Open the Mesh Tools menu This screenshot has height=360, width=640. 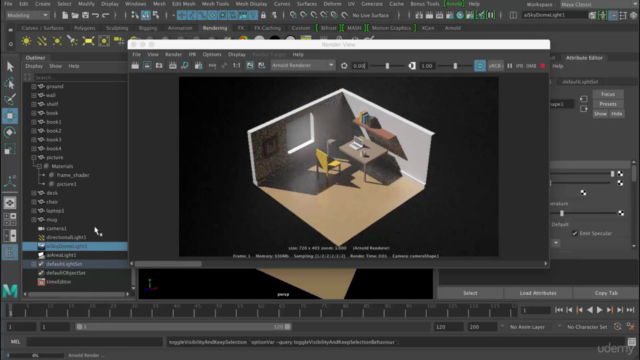coord(215,4)
